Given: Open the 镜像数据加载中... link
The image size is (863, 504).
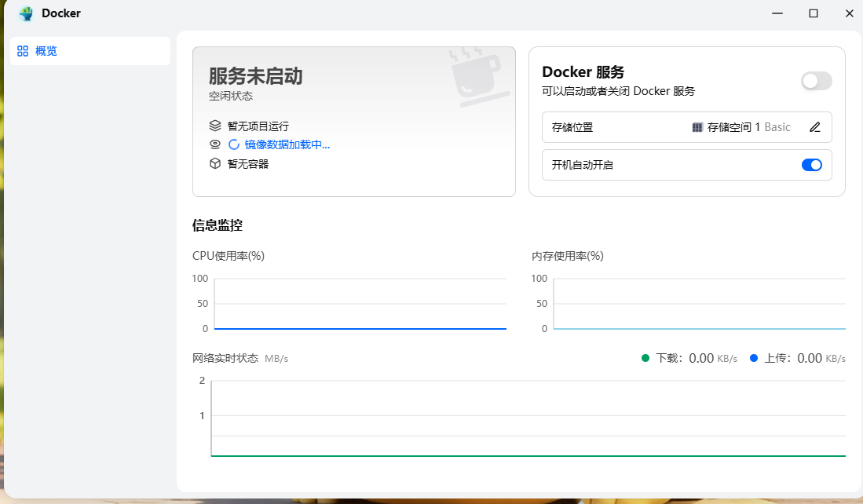Looking at the screenshot, I should (x=287, y=144).
